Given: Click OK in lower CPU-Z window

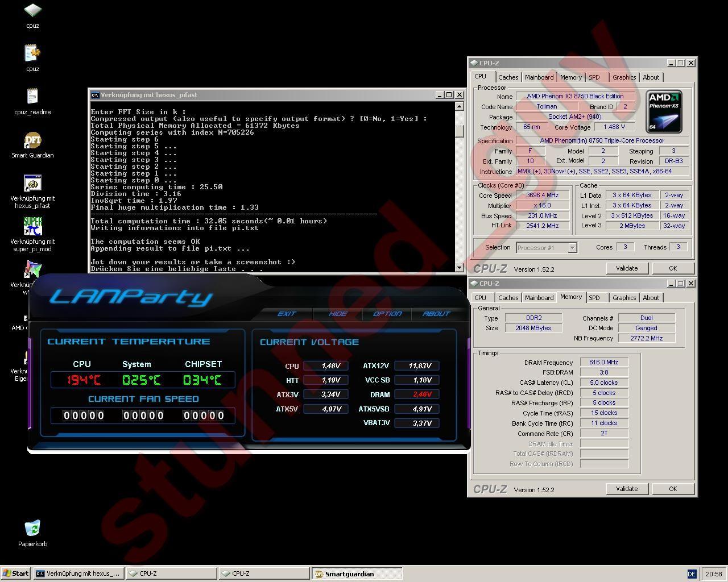Looking at the screenshot, I should pyautogui.click(x=673, y=489).
